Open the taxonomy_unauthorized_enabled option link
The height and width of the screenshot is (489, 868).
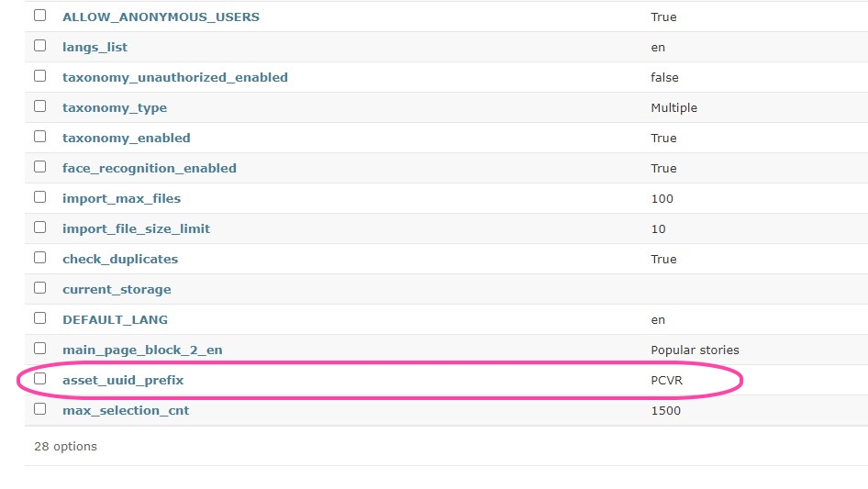[175, 78]
